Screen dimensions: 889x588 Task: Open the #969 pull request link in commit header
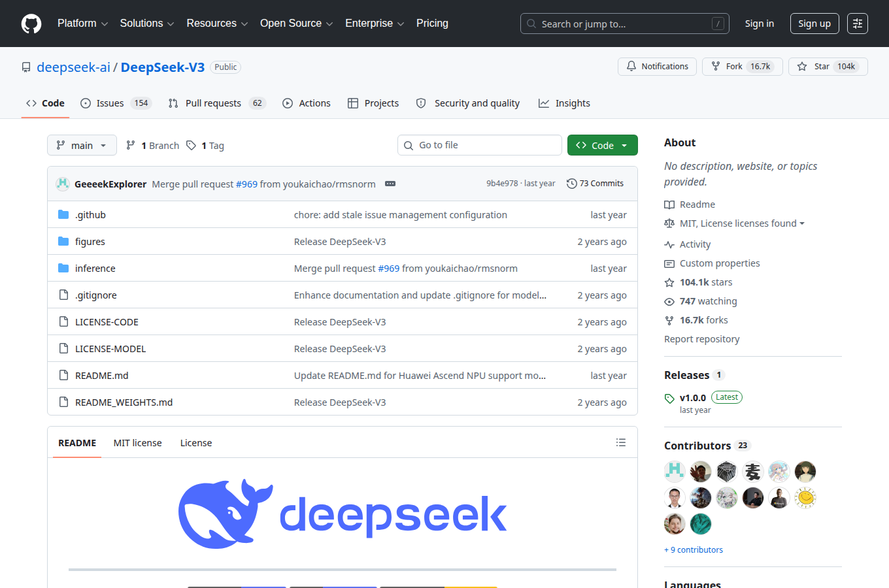(x=246, y=184)
